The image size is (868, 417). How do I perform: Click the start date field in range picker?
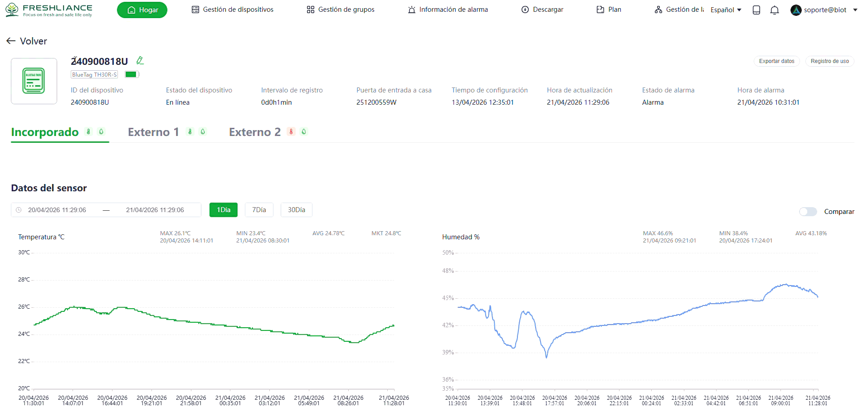[x=57, y=210]
